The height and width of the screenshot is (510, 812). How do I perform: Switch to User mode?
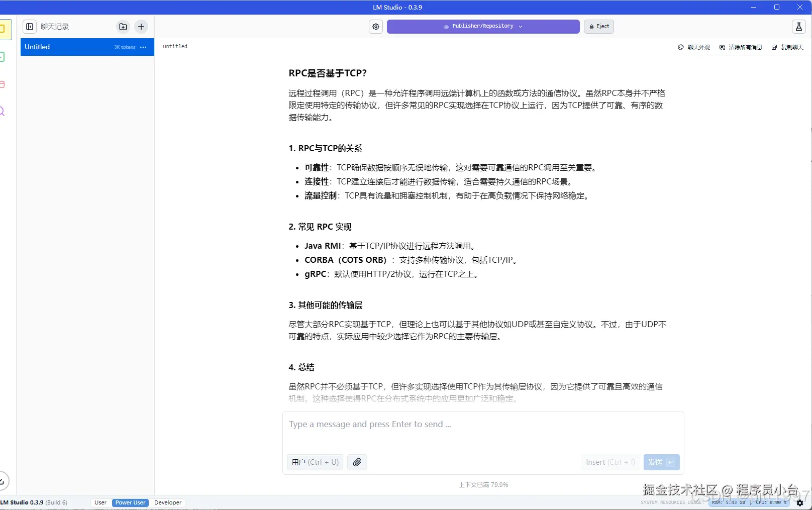pos(100,502)
